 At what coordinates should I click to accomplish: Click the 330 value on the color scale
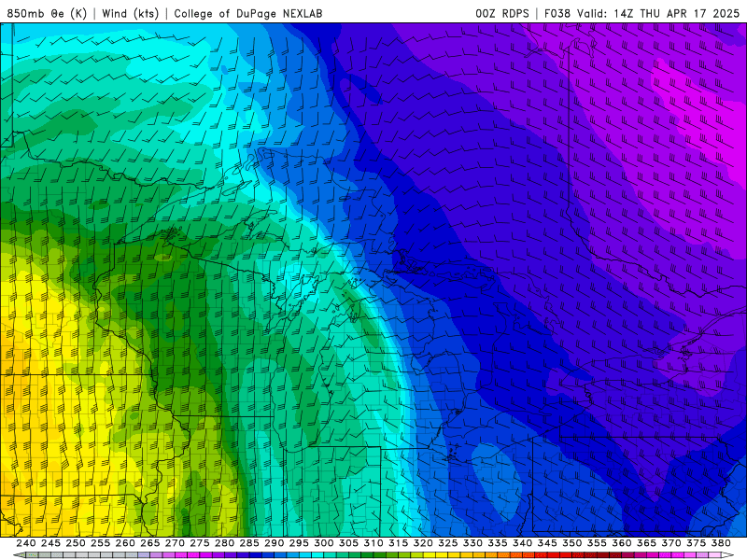pos(472,543)
